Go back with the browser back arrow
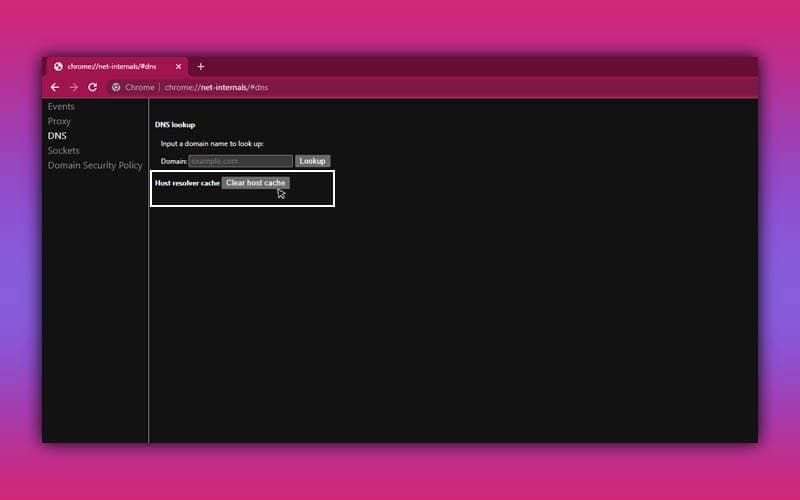This screenshot has width=800, height=500. tap(55, 87)
